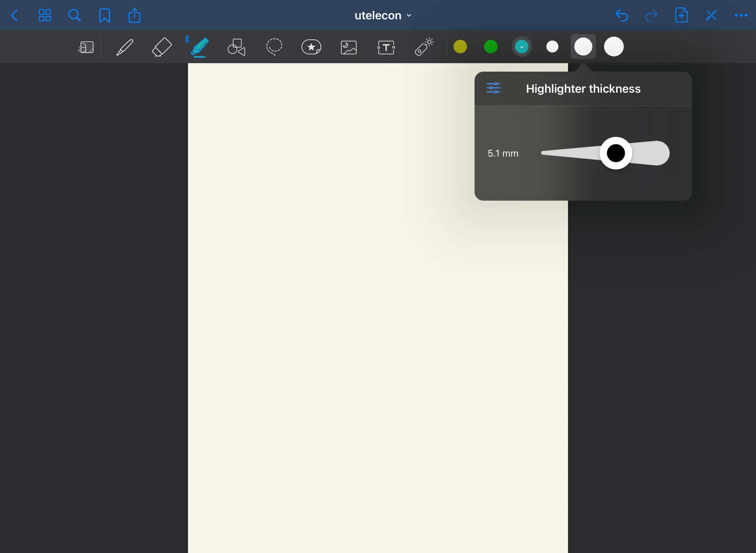
Task: Select the Pen tool
Action: (124, 47)
